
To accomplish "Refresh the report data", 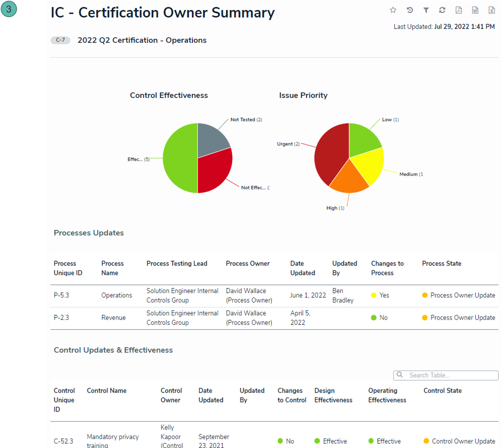I will point(442,10).
